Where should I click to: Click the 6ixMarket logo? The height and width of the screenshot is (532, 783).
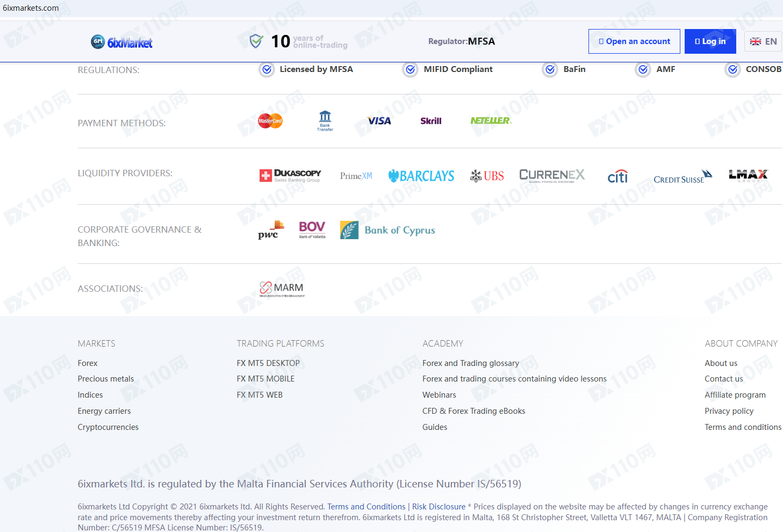point(121,42)
